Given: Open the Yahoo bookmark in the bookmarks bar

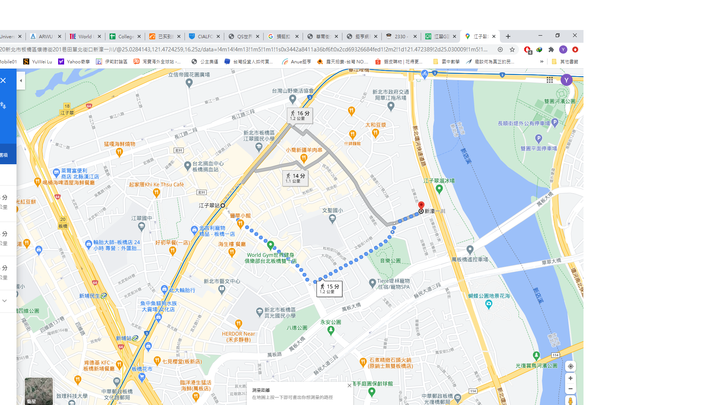Looking at the screenshot, I should [x=74, y=62].
